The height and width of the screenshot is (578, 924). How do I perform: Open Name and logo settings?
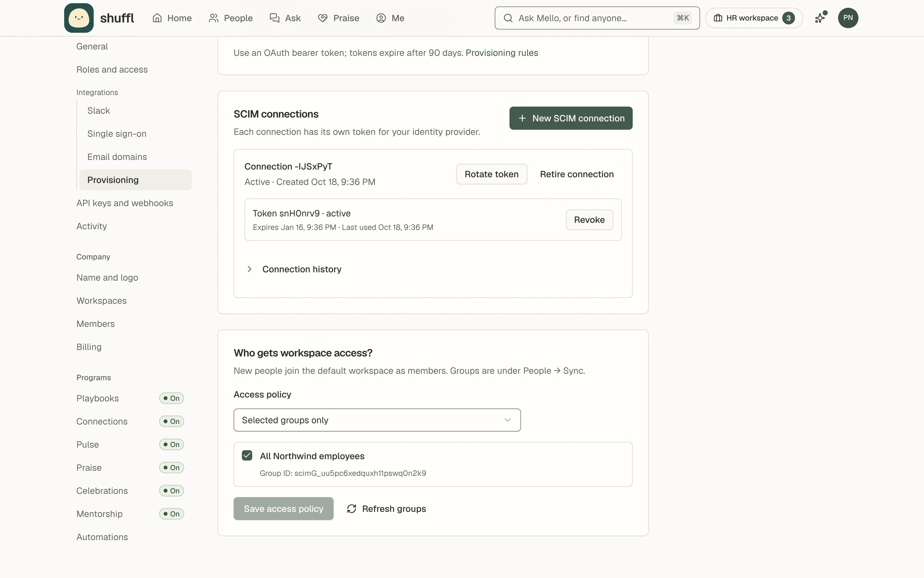coord(107,277)
